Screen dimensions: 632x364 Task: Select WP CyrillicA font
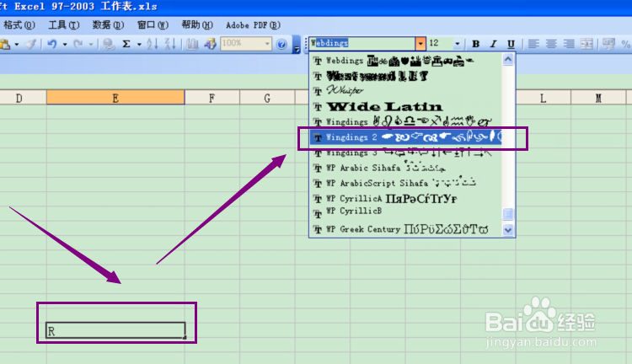[406, 198]
